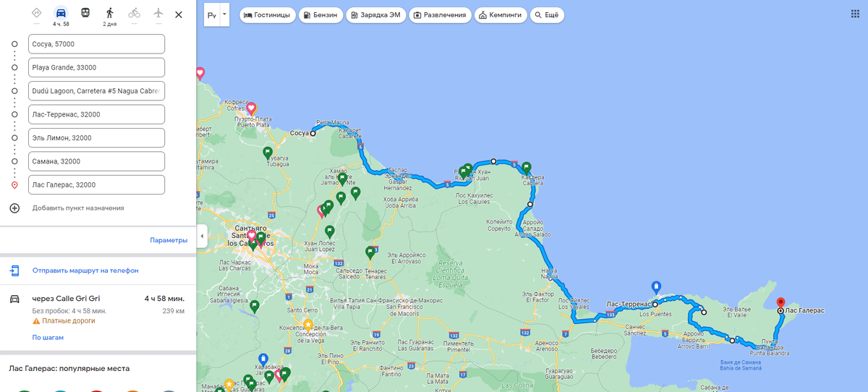Click the toll roads warning triangle icon
868x392 pixels.
35,320
